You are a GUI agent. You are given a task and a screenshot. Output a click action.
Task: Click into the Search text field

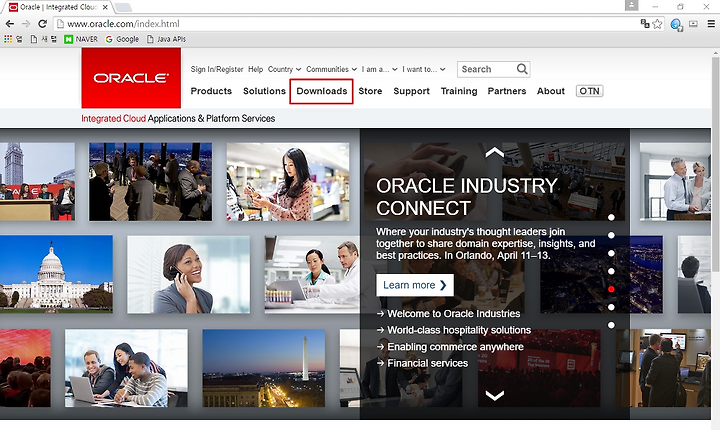pyautogui.click(x=487, y=69)
